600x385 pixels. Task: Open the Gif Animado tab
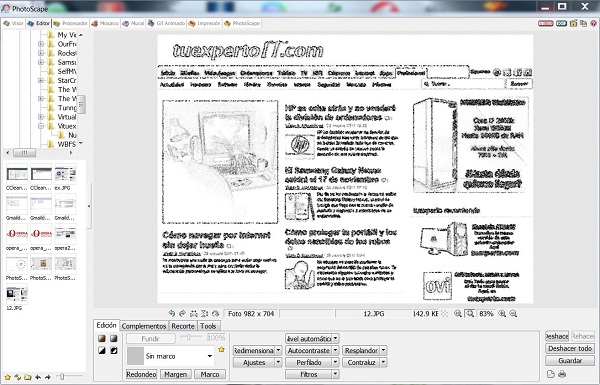pos(166,23)
